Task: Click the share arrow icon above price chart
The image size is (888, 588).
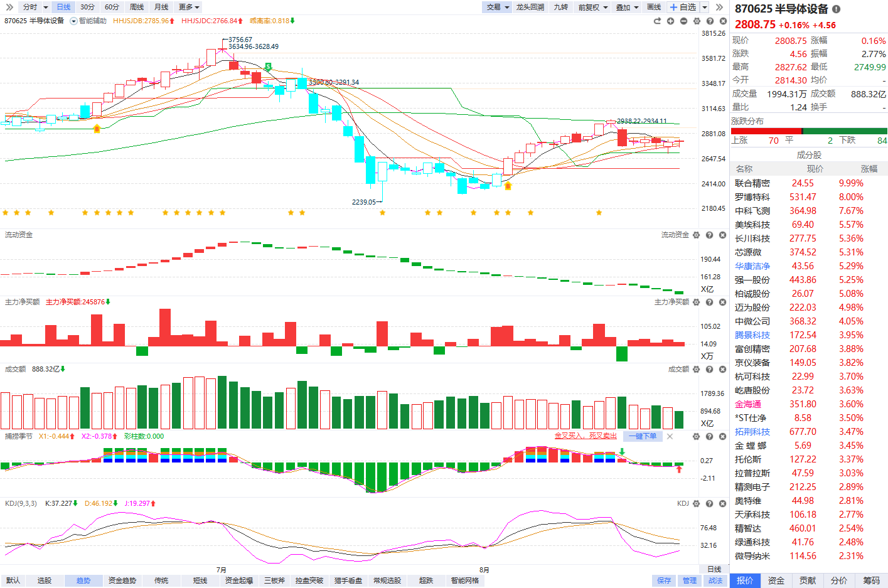Action: [657, 21]
